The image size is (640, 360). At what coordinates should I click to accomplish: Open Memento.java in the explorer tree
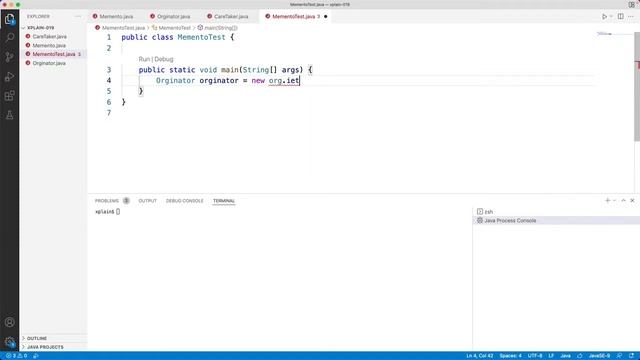tap(54, 45)
